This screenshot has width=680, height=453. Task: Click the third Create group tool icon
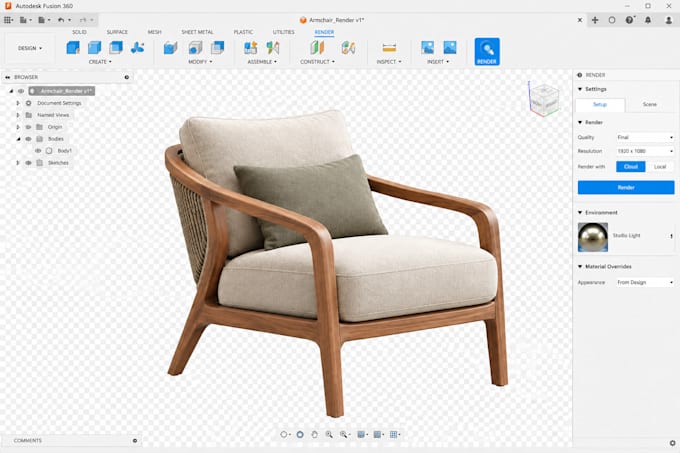click(x=116, y=47)
